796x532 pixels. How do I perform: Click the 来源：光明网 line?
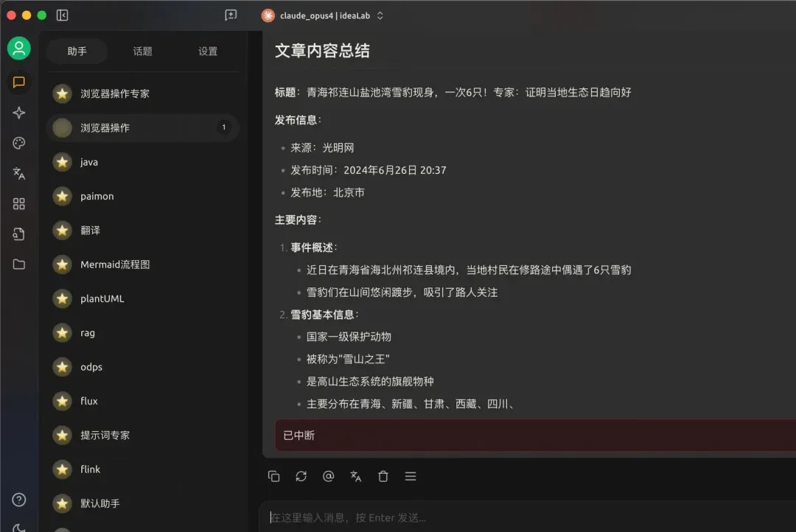(322, 147)
